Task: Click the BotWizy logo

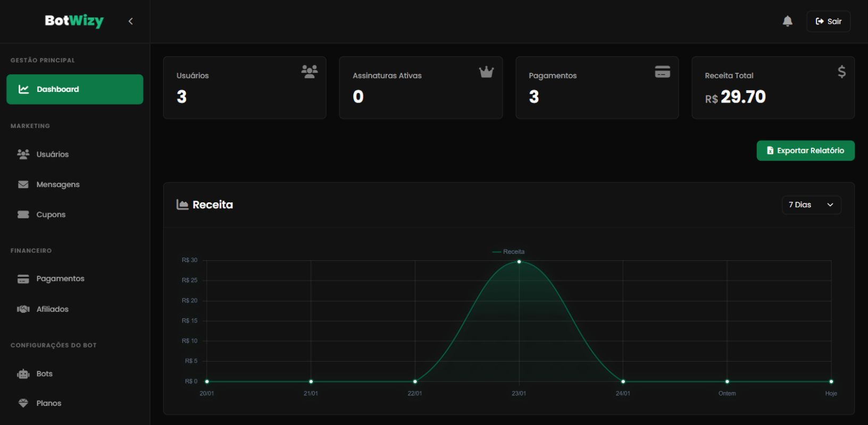Action: click(x=74, y=21)
